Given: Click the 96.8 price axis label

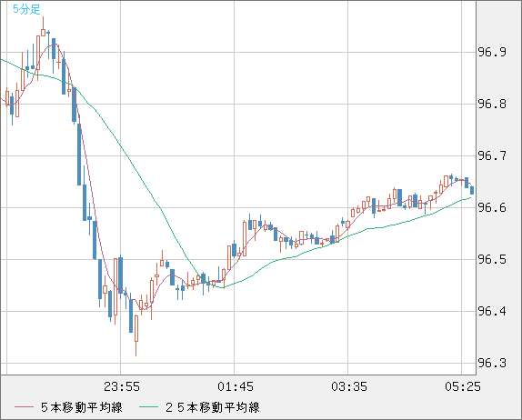Looking at the screenshot, I should [x=492, y=105].
